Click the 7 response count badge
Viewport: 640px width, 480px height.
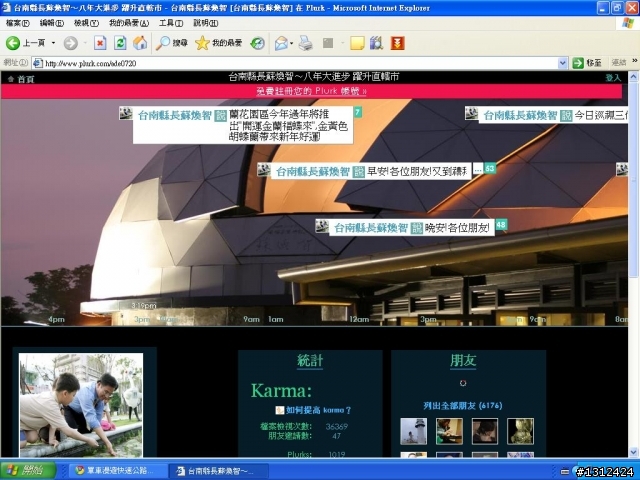click(x=357, y=112)
